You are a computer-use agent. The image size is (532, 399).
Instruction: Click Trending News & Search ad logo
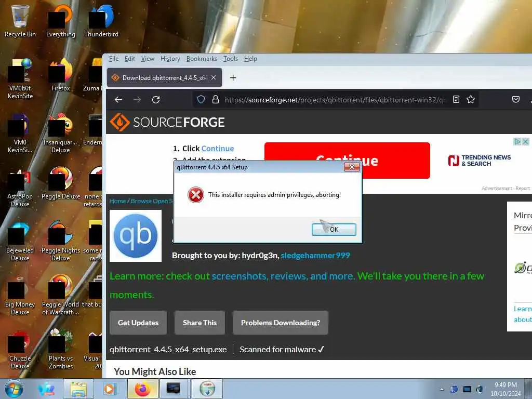coord(479,161)
